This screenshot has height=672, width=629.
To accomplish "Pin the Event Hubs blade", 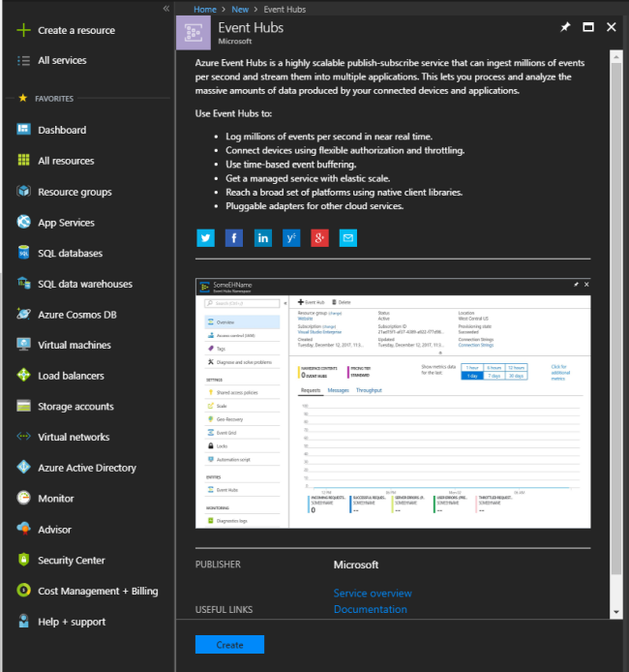I will coord(565,27).
